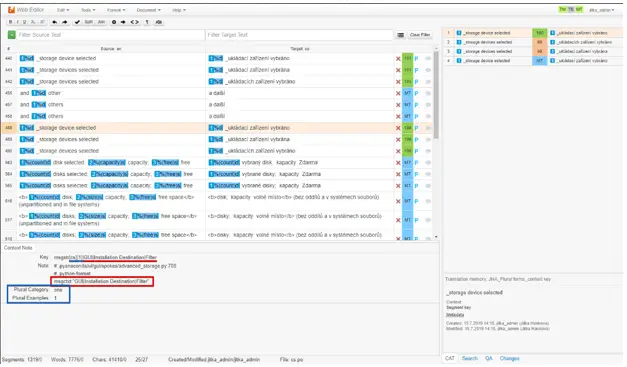Screen dimensions: 627x367
Task: Click the Split button
Action: pos(89,22)
